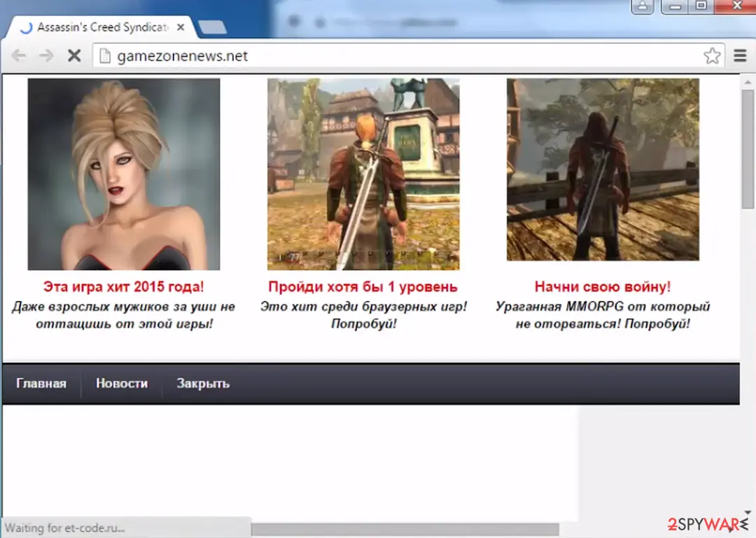
Task: Click the hooded warrior on bridge image
Action: point(603,170)
